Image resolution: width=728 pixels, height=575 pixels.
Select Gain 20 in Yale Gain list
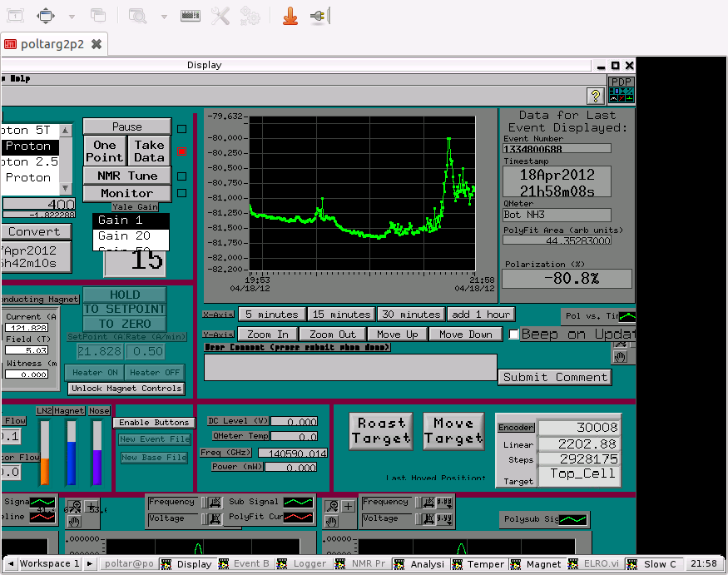[x=131, y=236]
